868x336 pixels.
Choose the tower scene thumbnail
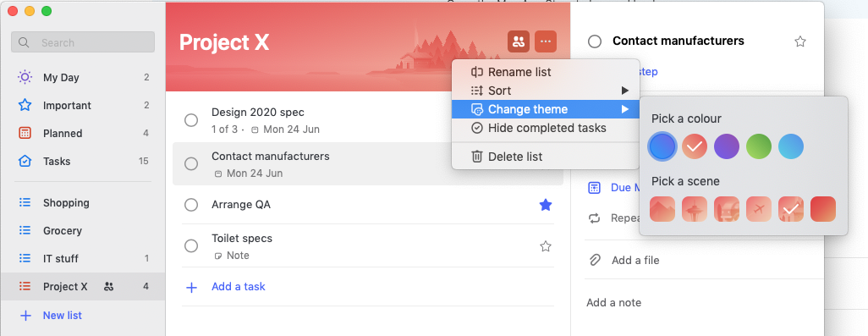pos(695,209)
